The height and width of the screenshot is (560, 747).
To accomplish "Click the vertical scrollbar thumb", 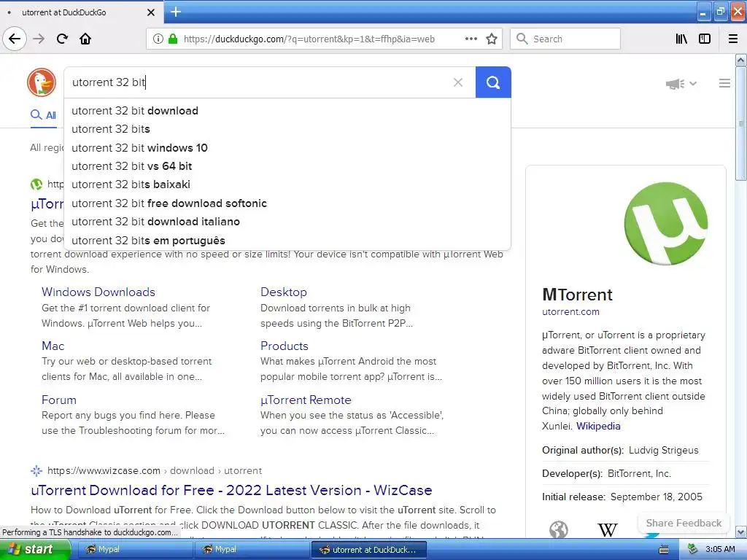I will (740, 122).
